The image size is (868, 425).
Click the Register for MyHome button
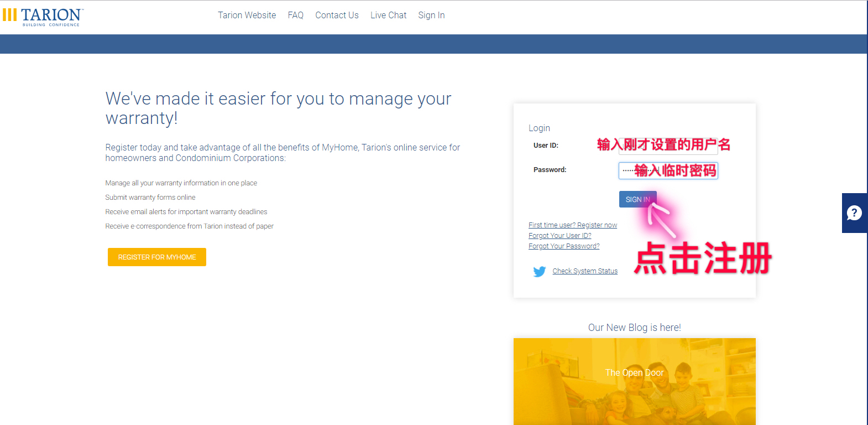[x=157, y=257]
